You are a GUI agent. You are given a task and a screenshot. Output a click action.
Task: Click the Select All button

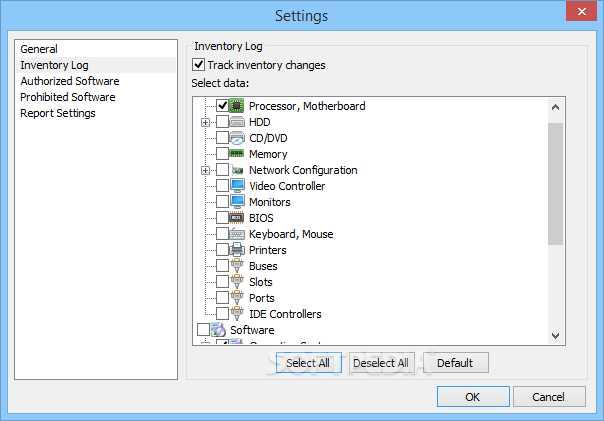coord(309,362)
